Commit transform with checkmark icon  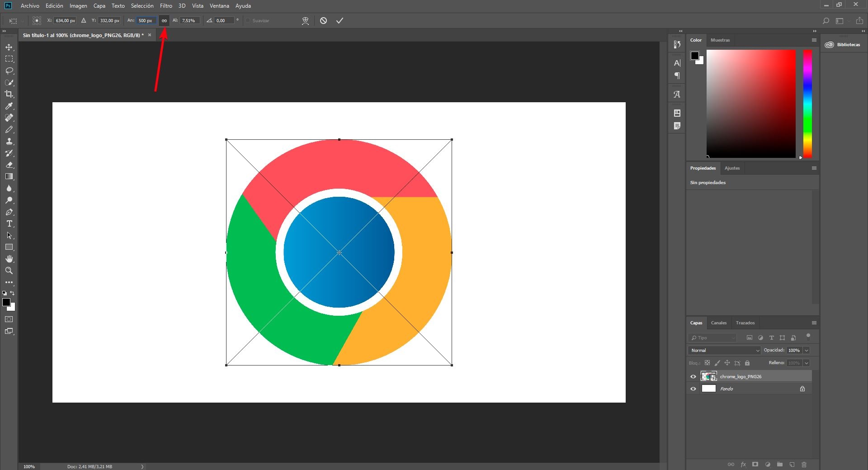340,20
